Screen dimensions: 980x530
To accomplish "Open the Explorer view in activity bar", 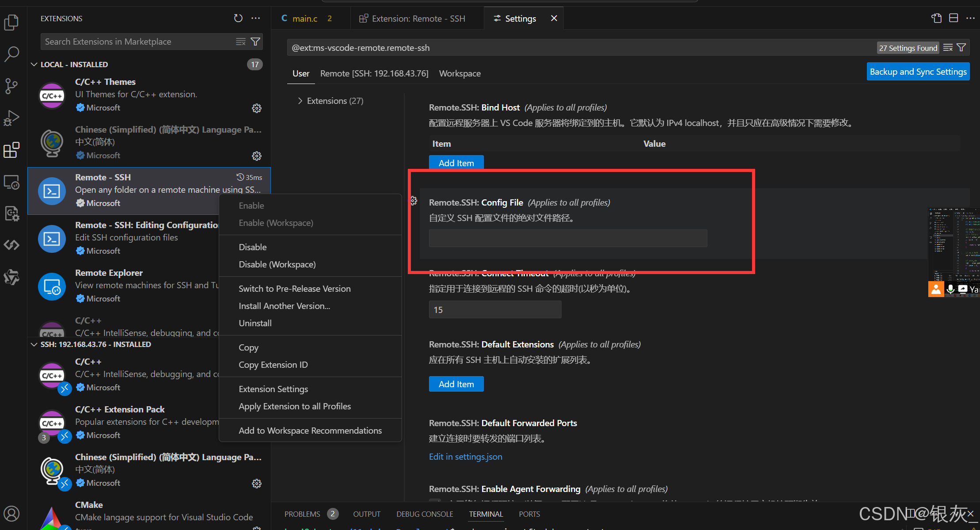I will [11, 22].
